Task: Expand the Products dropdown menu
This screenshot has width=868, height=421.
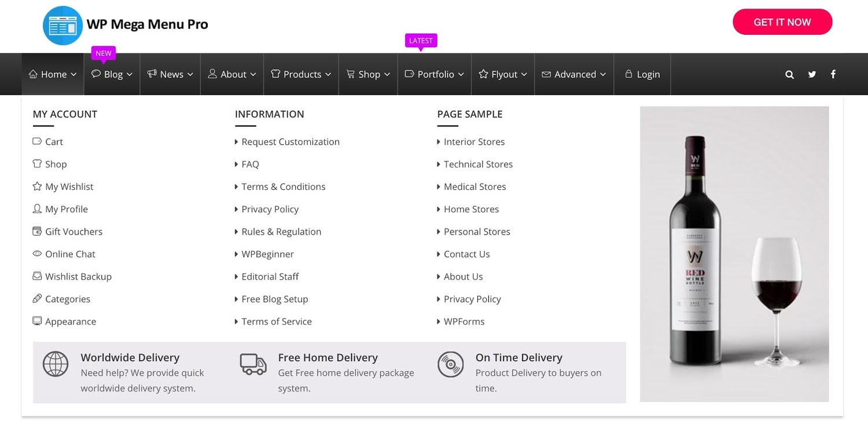Action: (x=301, y=74)
